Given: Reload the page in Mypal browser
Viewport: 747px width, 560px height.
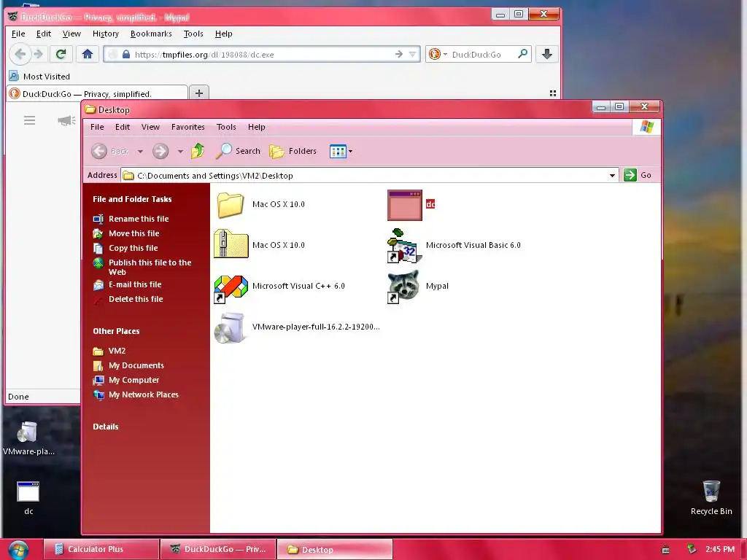Looking at the screenshot, I should (61, 54).
